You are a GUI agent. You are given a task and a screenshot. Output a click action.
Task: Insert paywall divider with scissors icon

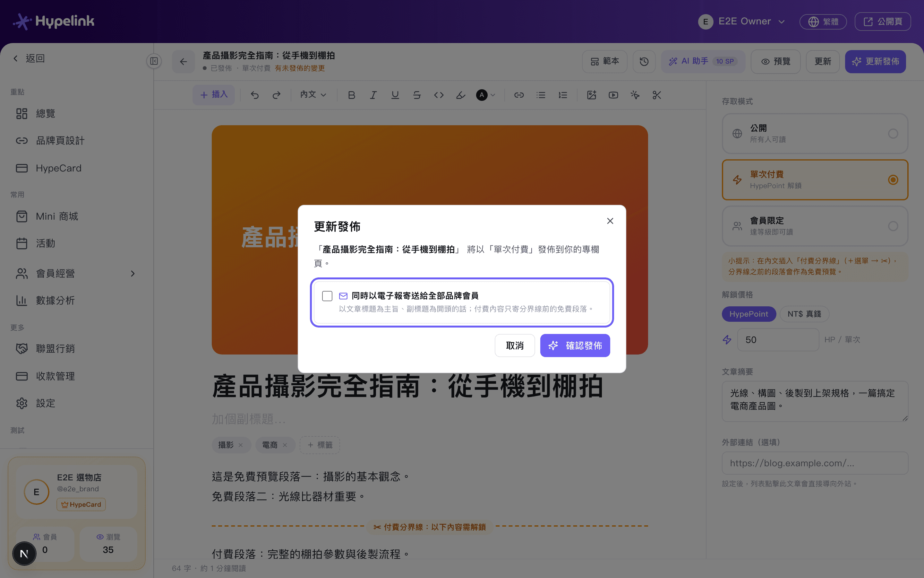tap(657, 95)
